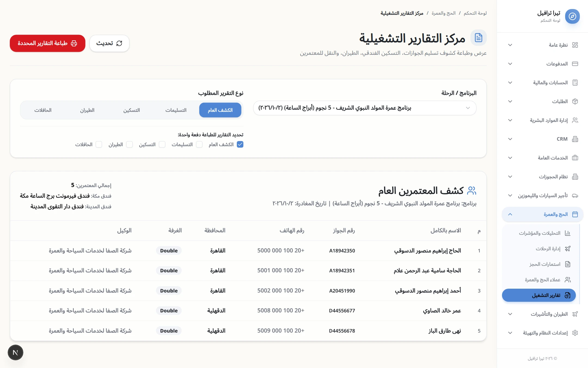Click the name نهى طارق الباز
This screenshot has width=588, height=368.
click(x=445, y=331)
